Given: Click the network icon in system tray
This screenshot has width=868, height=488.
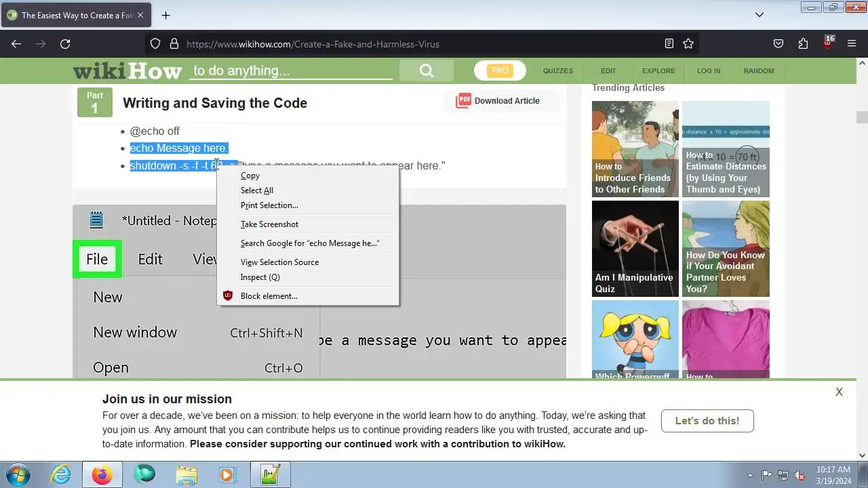Looking at the screenshot, I should click(783, 475).
